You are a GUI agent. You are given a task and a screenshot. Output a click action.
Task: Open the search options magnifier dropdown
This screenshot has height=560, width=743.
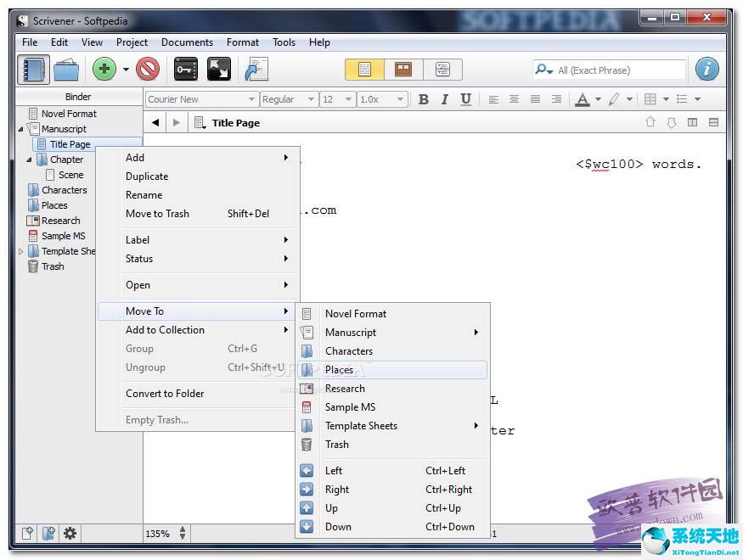[x=543, y=70]
